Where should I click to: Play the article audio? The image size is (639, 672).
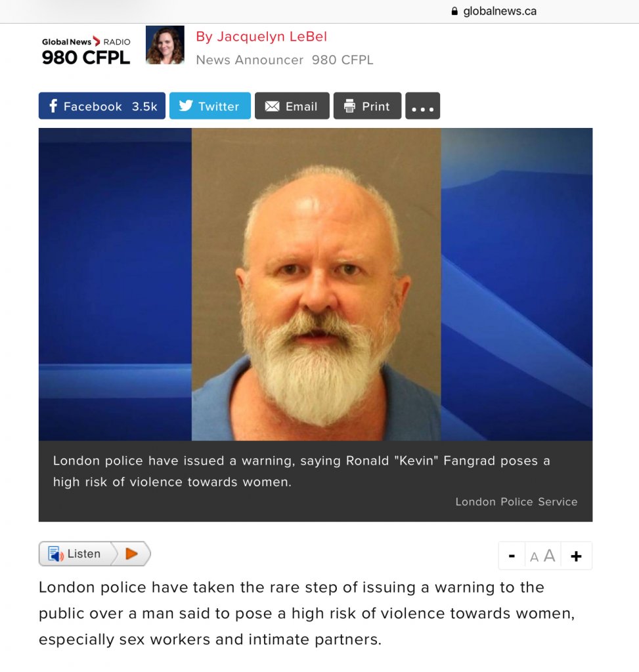[131, 554]
